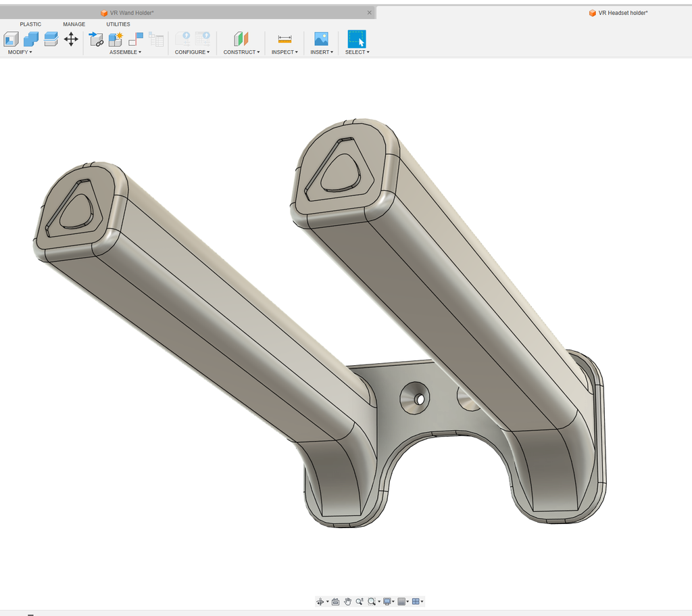Click the Midplane construct icon
The width and height of the screenshot is (692, 616).
pyautogui.click(x=241, y=39)
